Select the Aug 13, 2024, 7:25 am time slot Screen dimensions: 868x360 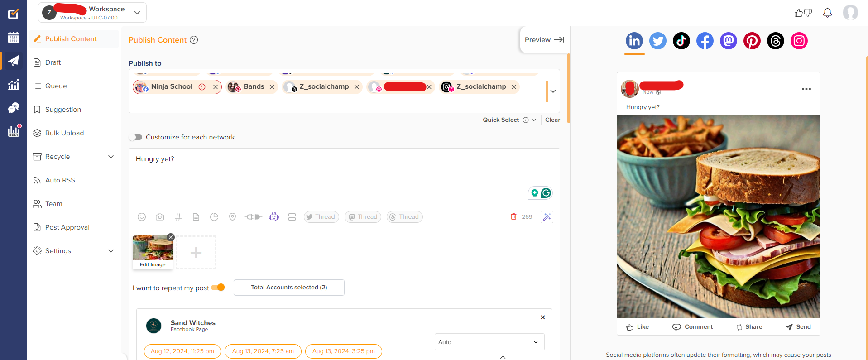pos(263,351)
